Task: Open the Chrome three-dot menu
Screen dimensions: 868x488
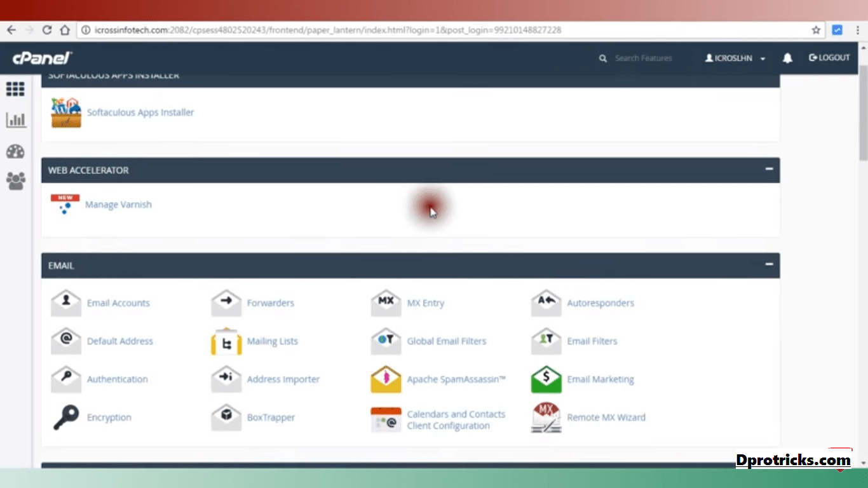Action: pos(858,30)
